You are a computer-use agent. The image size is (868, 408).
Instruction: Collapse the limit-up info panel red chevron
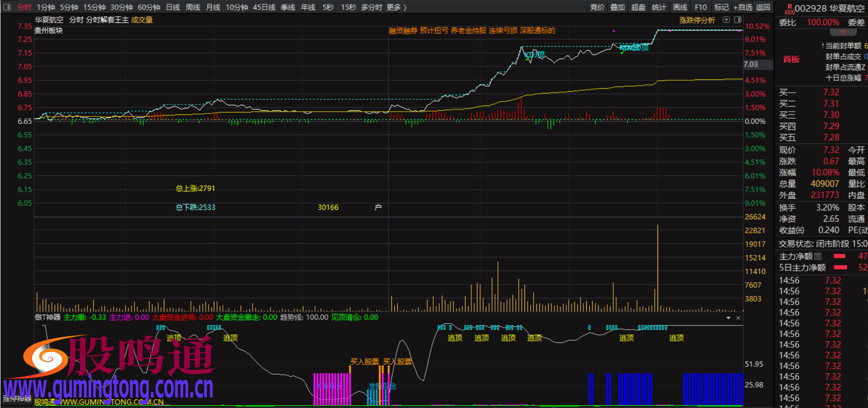843,32
